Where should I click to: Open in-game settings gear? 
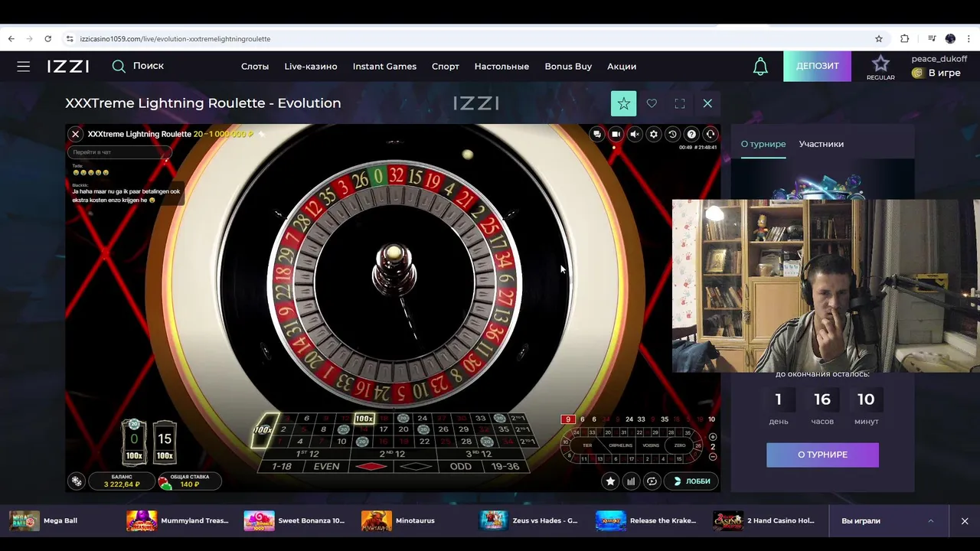[653, 134]
